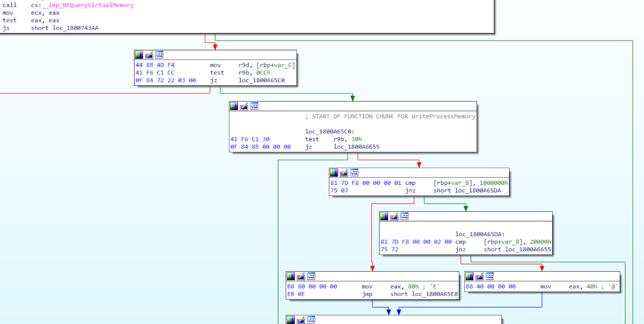Select the '20000h' constant in the cmp instruction
Screen dimensions: 644x324
point(540,242)
